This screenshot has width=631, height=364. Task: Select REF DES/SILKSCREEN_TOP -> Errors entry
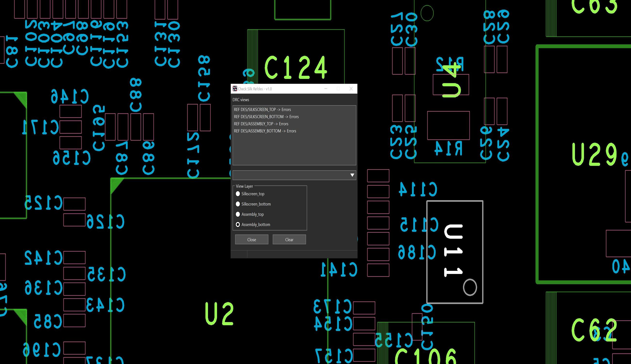pyautogui.click(x=294, y=109)
